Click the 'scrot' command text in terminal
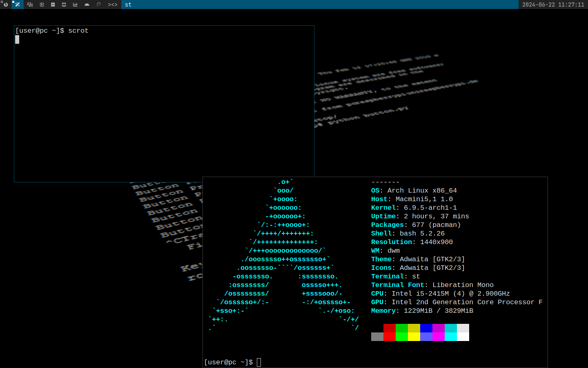588x368 pixels. [78, 31]
